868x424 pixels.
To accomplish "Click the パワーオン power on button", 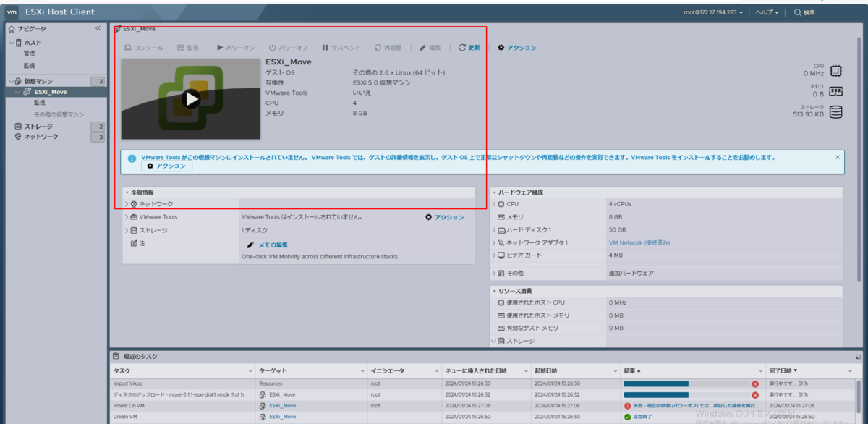I will click(x=236, y=48).
